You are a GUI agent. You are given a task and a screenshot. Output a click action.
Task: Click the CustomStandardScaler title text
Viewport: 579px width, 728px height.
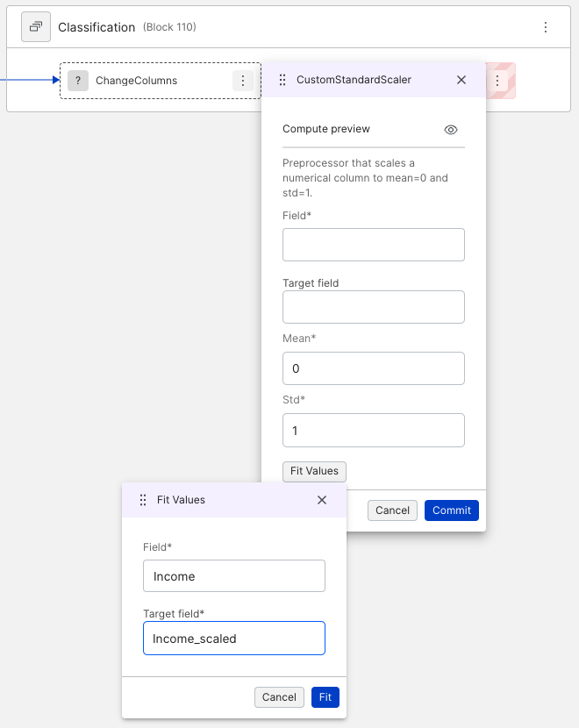click(x=354, y=80)
